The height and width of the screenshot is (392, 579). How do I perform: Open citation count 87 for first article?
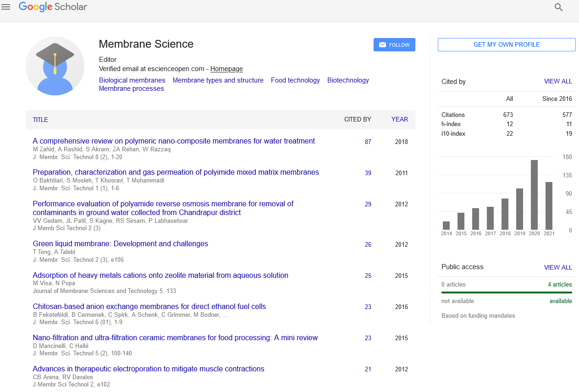click(x=368, y=142)
